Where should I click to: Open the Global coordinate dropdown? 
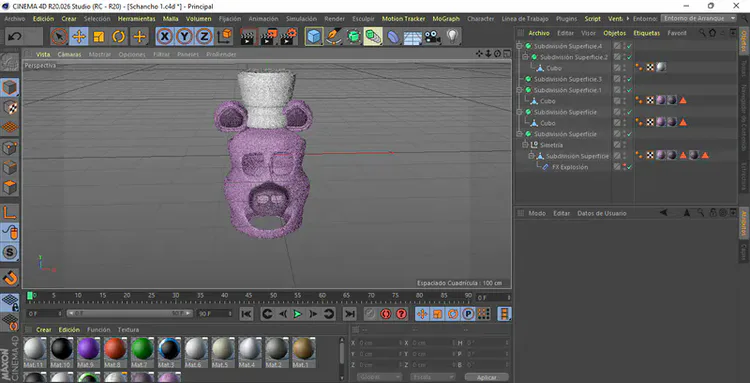tap(379, 377)
